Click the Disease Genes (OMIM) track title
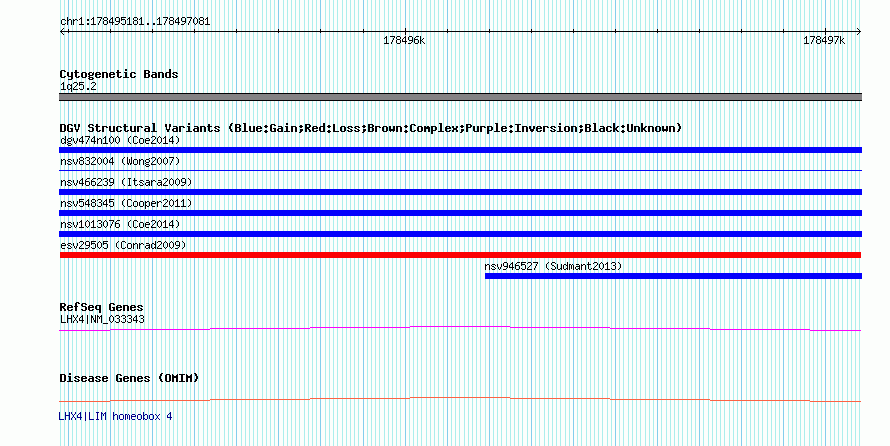890x446 pixels. 129,378
